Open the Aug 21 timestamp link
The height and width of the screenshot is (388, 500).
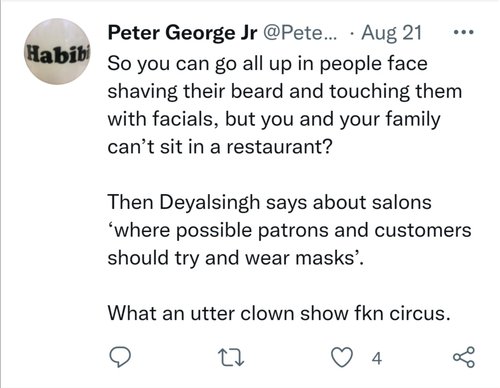(392, 33)
